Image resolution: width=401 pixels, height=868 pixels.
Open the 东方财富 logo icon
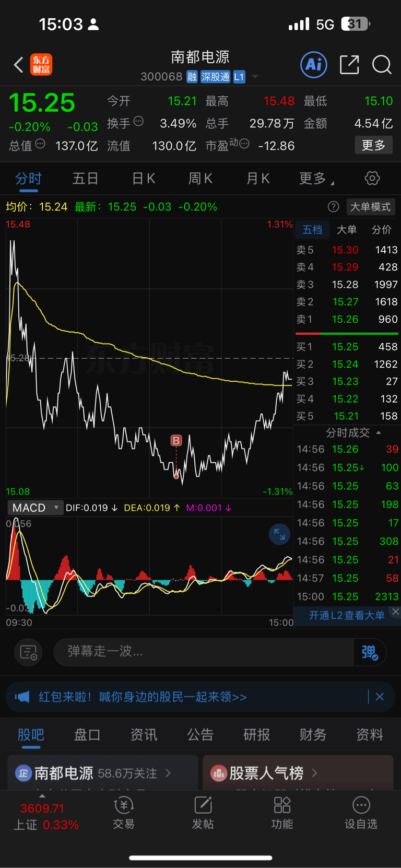[41, 65]
